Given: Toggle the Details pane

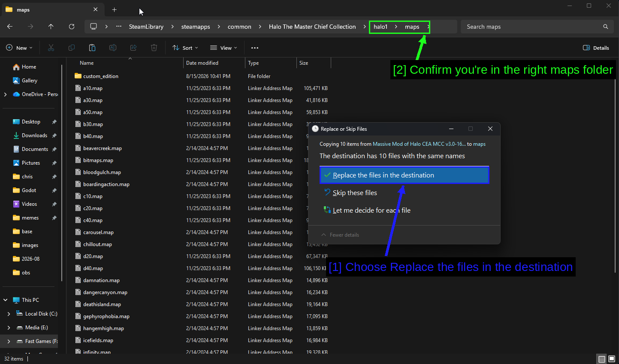Looking at the screenshot, I should 596,48.
